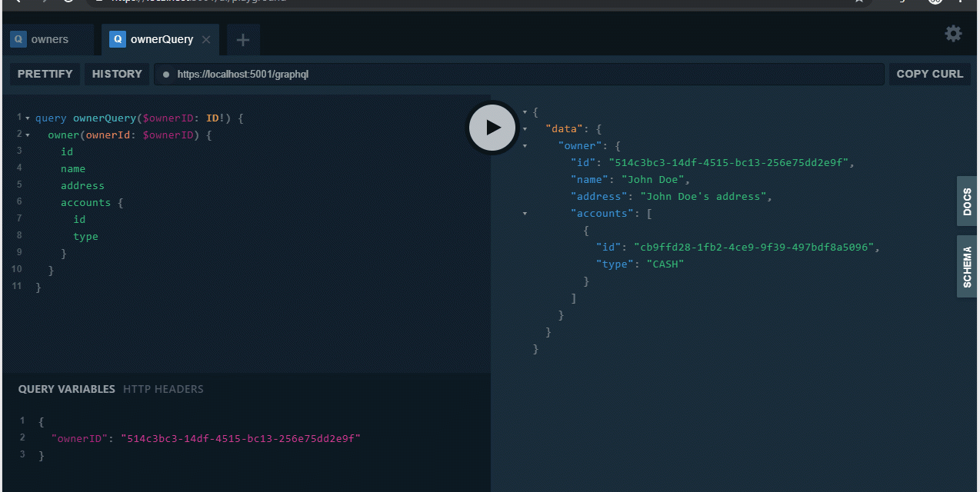Show the HTTP HEADERS editor
Screen dimensions: 980x492
pyautogui.click(x=163, y=389)
